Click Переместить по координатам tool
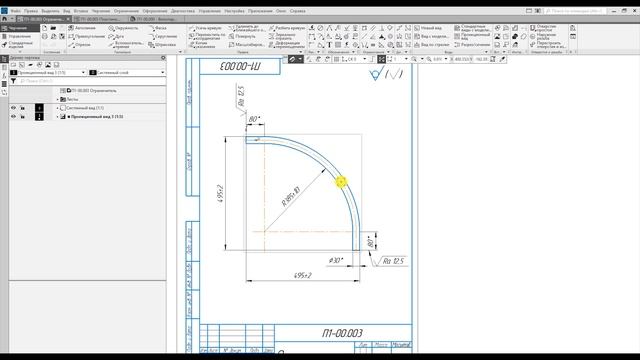640x360 pixels. tap(207, 36)
